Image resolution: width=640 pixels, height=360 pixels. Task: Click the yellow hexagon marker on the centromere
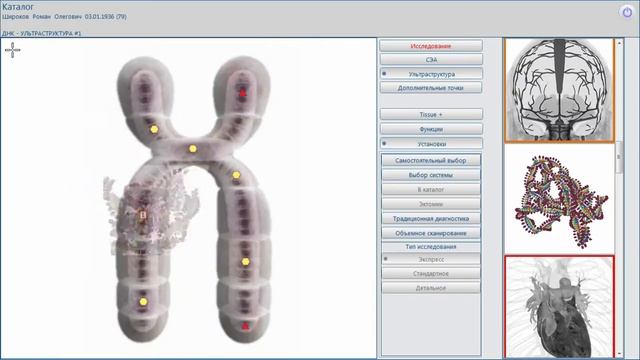tap(193, 149)
